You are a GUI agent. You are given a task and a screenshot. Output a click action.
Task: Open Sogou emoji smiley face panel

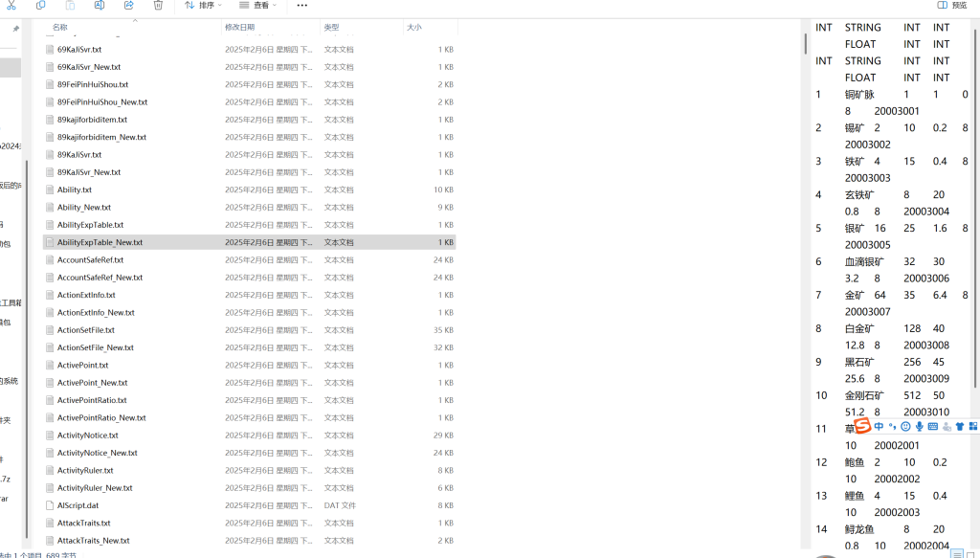point(905,426)
